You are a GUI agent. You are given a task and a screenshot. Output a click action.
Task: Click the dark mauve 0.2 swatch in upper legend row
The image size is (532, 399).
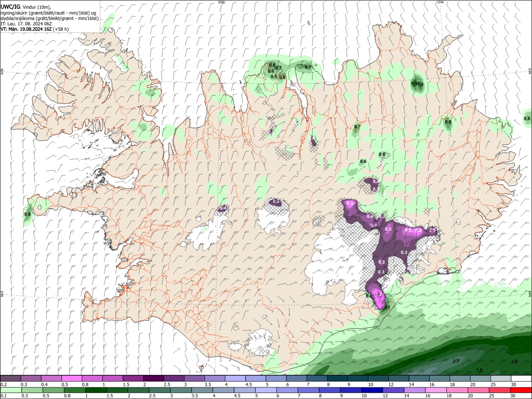[10, 379]
